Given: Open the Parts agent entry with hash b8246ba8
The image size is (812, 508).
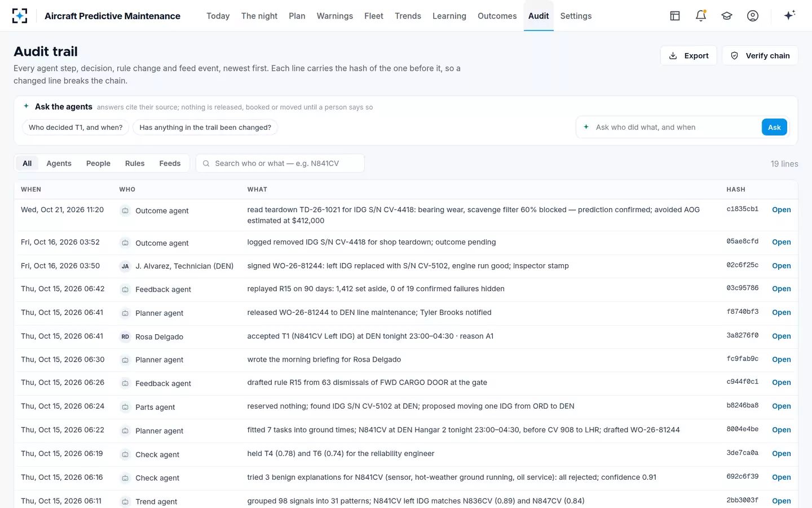Looking at the screenshot, I should tap(781, 406).
